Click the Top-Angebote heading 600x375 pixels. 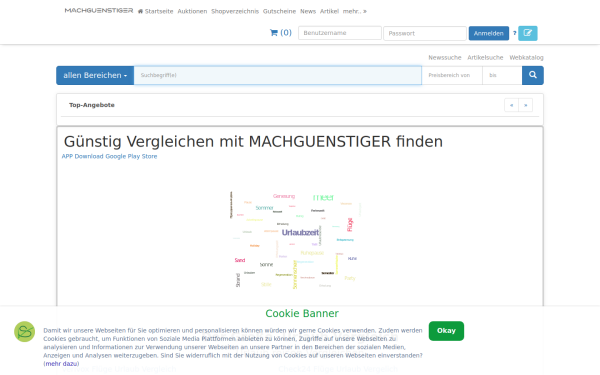[92, 105]
